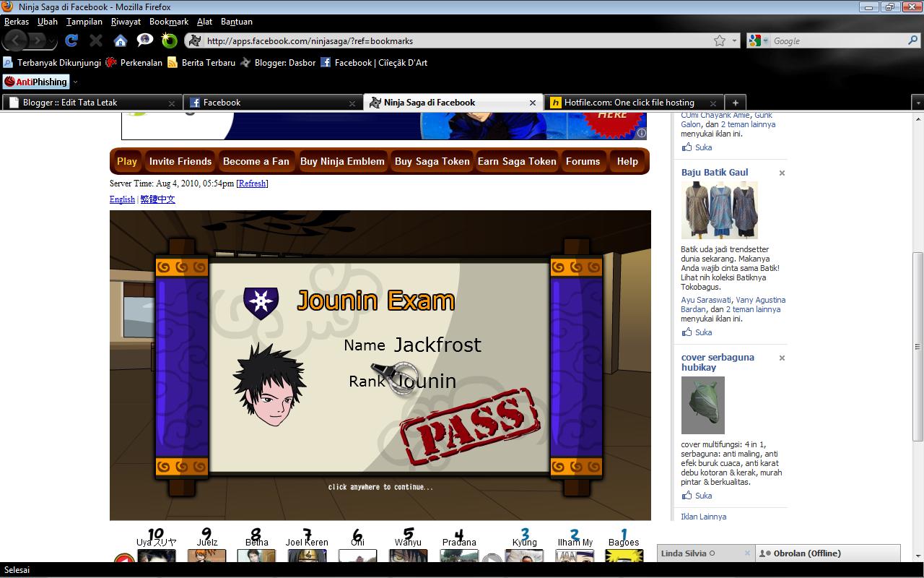The image size is (924, 578).
Task: Open the Perkenalan bookmark
Action: pyautogui.click(x=134, y=63)
